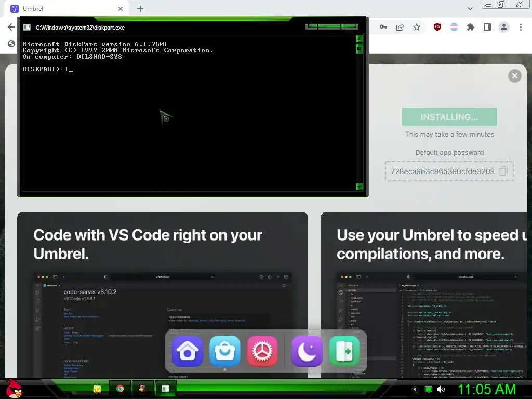Click the gallery page indicator dot

225,369
